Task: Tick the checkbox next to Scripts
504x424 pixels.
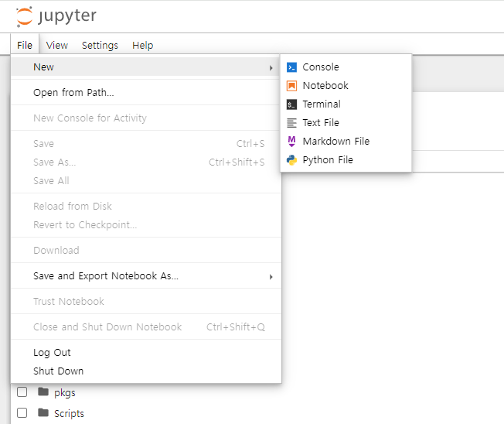Action: (22, 412)
